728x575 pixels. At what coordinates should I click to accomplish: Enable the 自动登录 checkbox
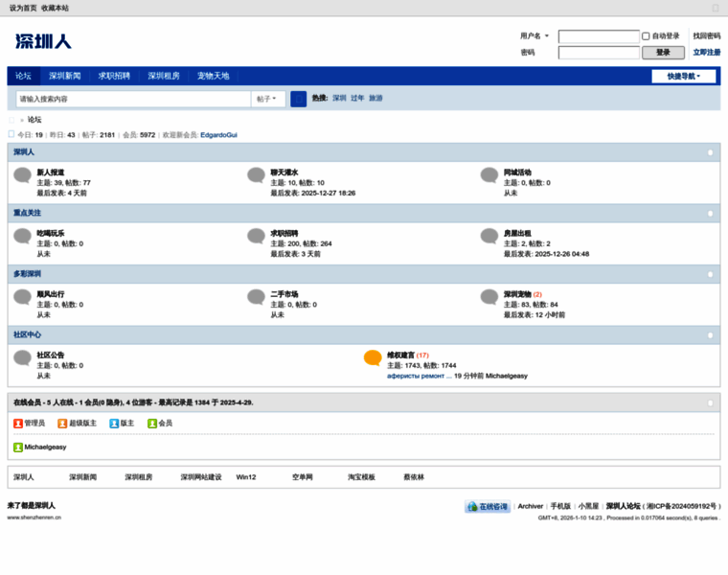point(646,36)
